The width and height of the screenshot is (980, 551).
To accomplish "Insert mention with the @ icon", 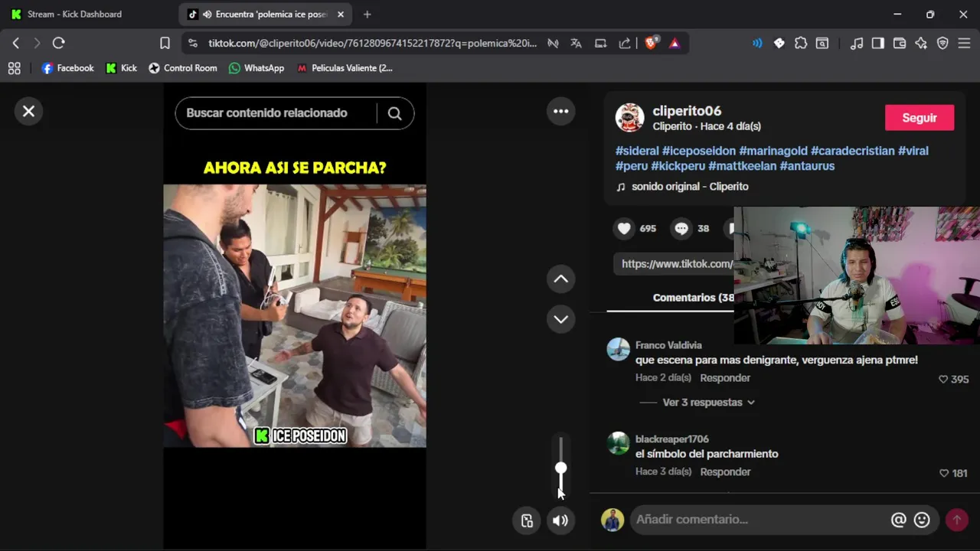I will [x=899, y=520].
